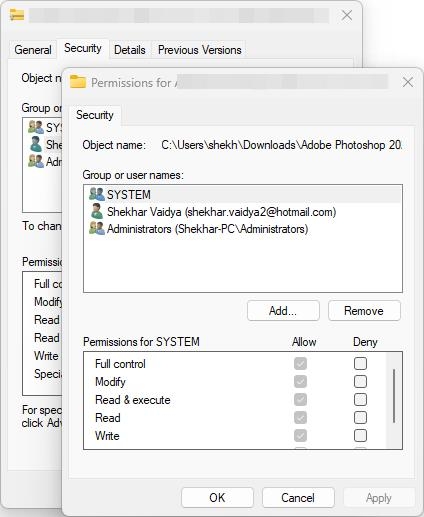This screenshot has height=517, width=424.
Task: Open the Previous Versions tab
Action: point(199,50)
